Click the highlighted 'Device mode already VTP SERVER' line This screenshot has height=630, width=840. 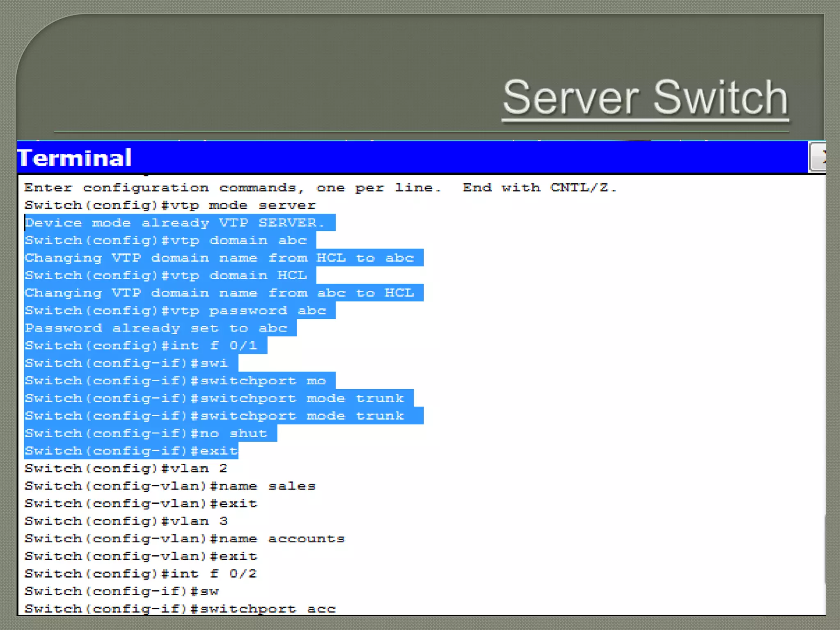click(x=175, y=223)
